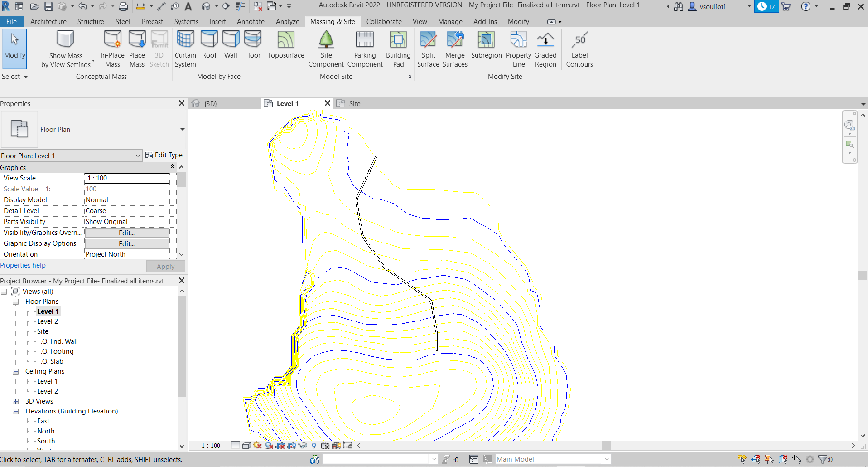The height and width of the screenshot is (467, 868).
Task: Toggle Select Pinned Elements in status bar
Action: click(769, 459)
